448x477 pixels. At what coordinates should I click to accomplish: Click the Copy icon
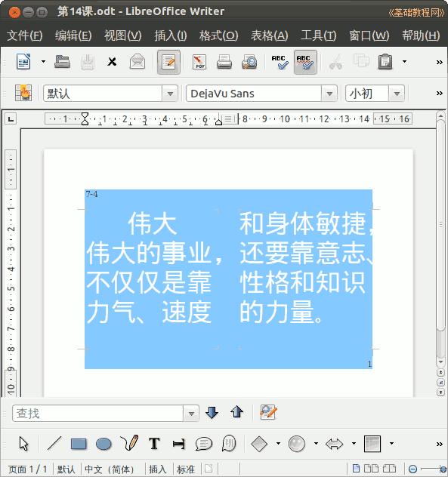pos(361,61)
